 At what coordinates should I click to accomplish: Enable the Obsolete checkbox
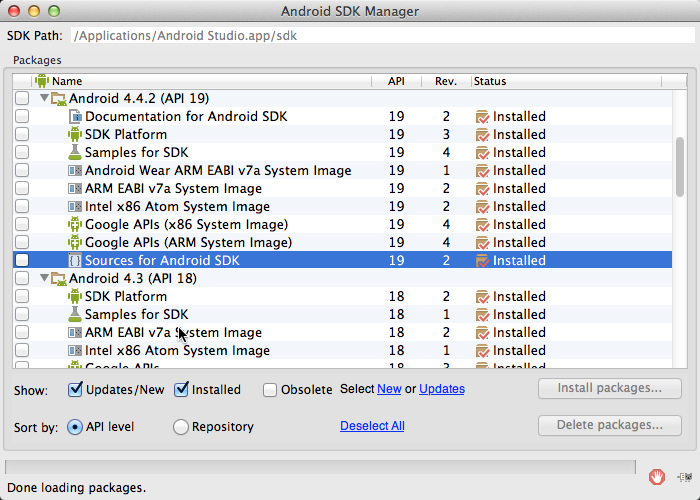click(270, 390)
